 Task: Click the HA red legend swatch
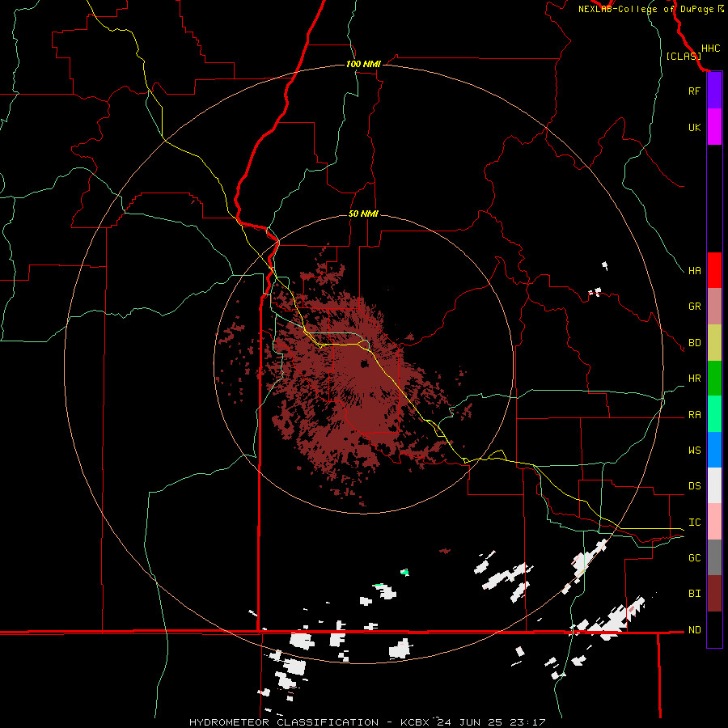[714, 270]
